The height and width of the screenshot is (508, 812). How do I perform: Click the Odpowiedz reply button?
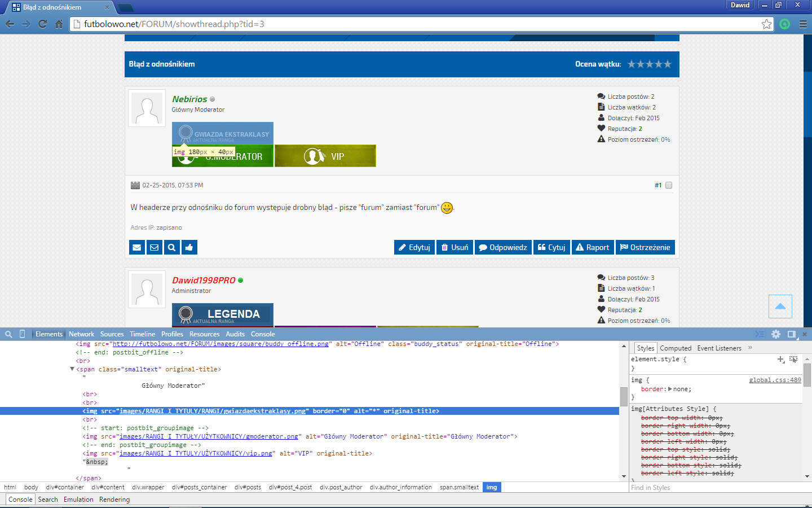pyautogui.click(x=503, y=247)
